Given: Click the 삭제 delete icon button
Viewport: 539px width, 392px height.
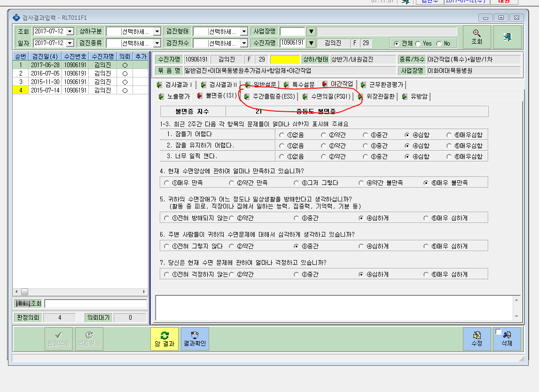Looking at the screenshot, I should point(507,339).
